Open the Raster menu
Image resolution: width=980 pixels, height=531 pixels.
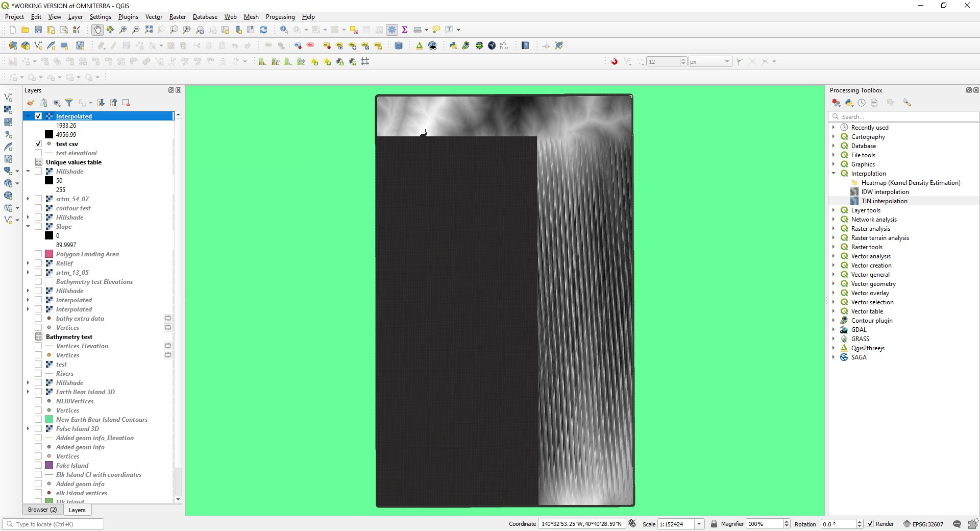tap(178, 17)
